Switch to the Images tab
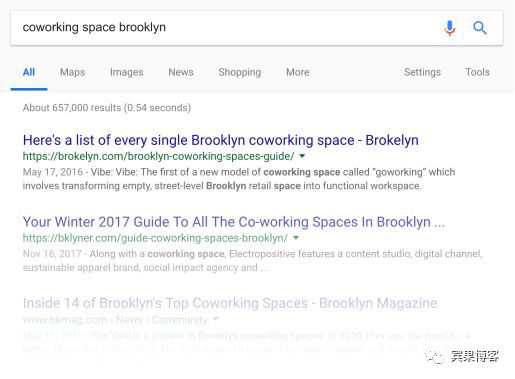Screen dimensions: 515x379 [127, 72]
